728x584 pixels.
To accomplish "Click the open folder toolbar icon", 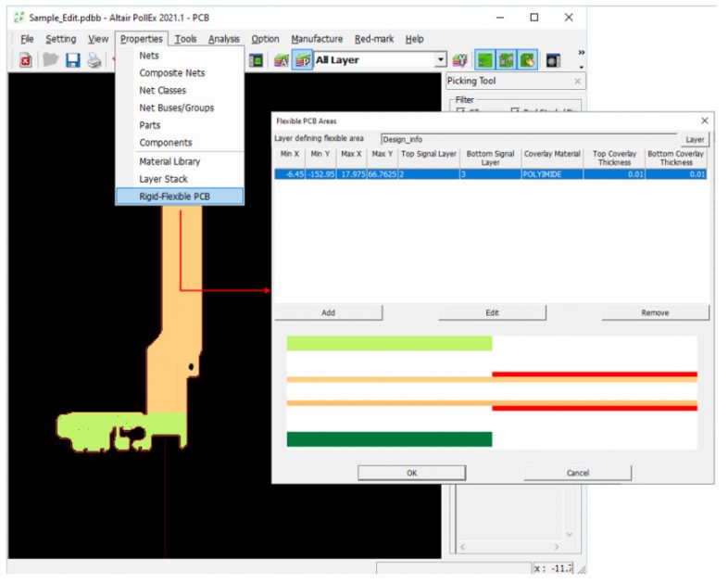I will pos(49,60).
